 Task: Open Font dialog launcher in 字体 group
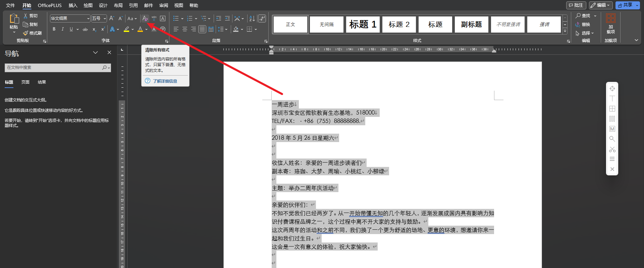(x=166, y=41)
